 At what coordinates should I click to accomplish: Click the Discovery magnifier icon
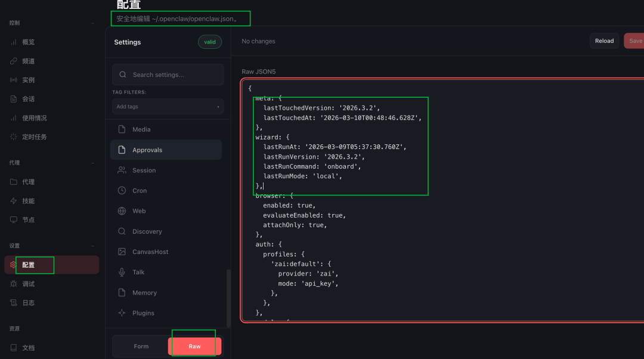point(122,231)
